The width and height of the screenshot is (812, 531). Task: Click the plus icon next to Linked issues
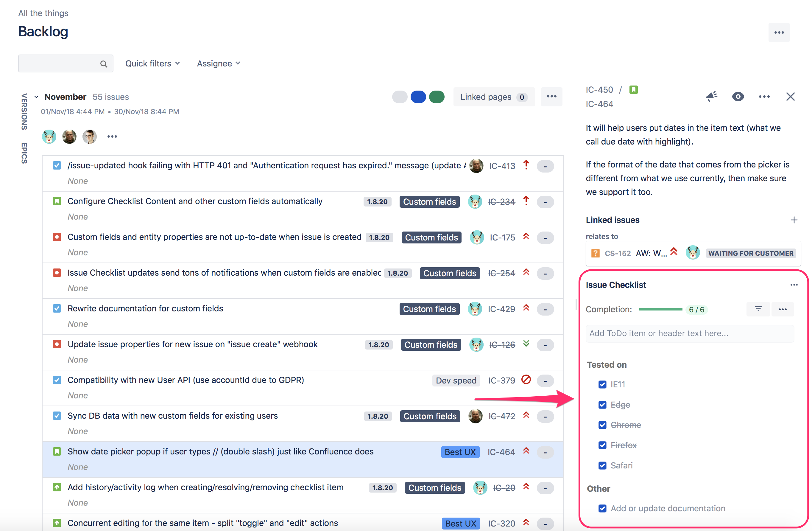tap(794, 220)
